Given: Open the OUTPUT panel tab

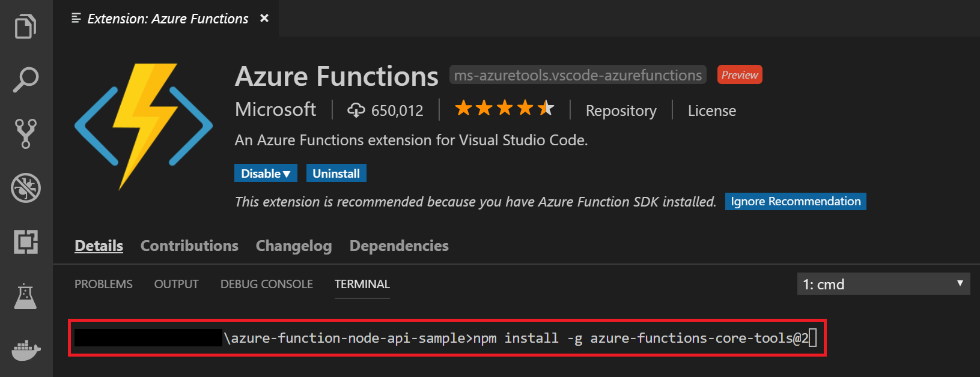Looking at the screenshot, I should (176, 284).
